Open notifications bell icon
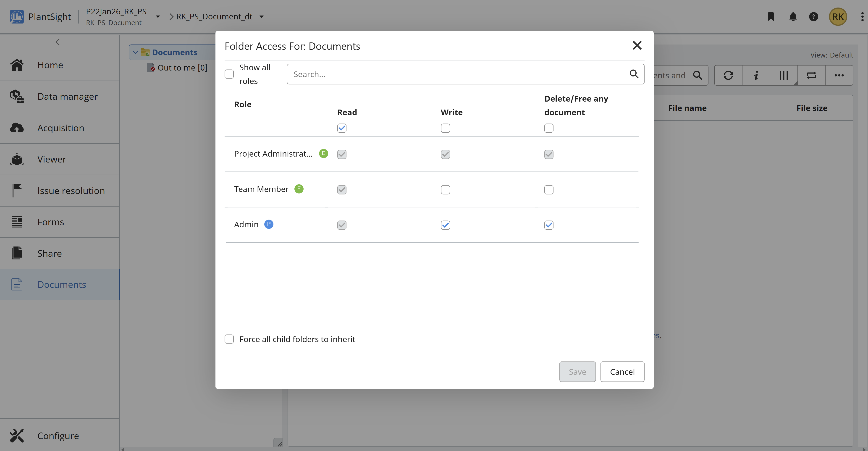Viewport: 868px width, 451px height. pyautogui.click(x=793, y=16)
